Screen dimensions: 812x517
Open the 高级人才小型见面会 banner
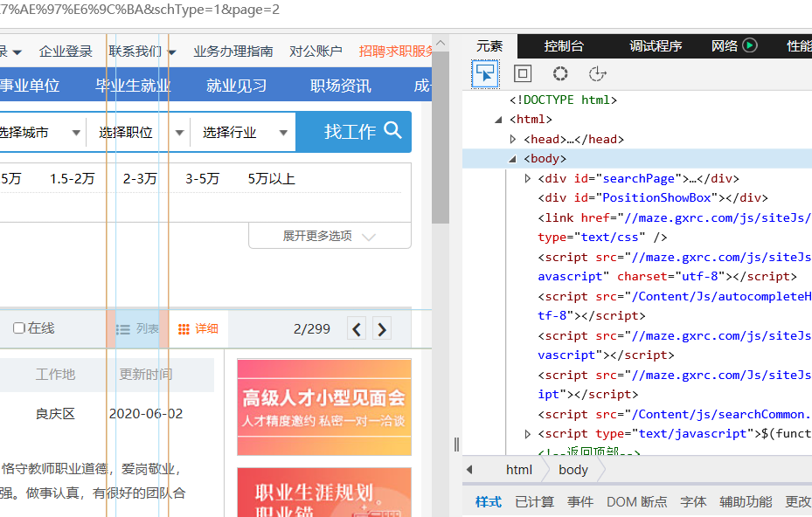coord(324,407)
